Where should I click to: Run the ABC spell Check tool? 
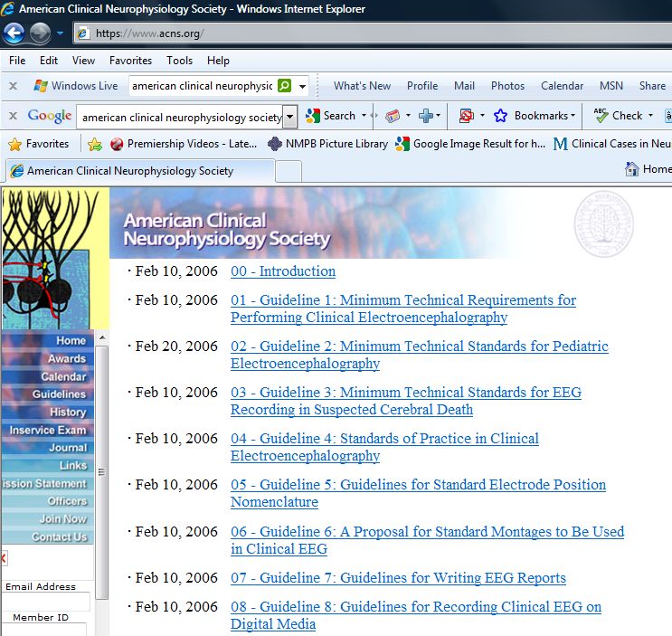[x=618, y=116]
